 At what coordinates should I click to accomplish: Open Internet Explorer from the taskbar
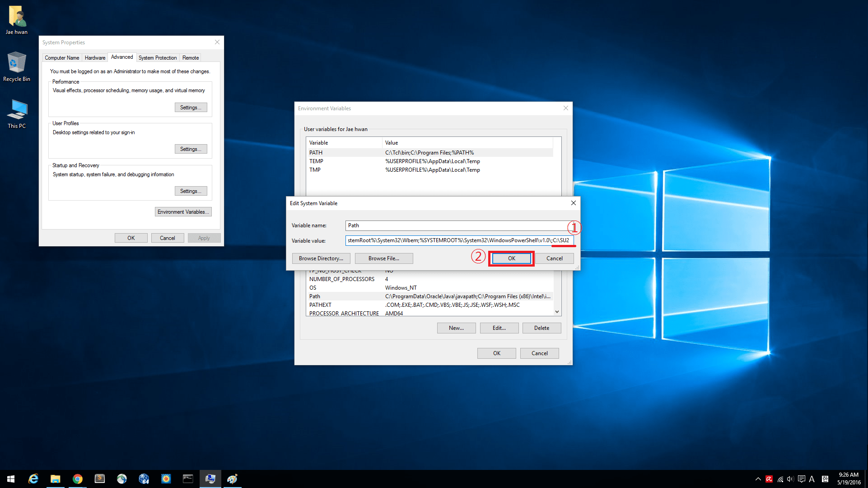(x=33, y=479)
